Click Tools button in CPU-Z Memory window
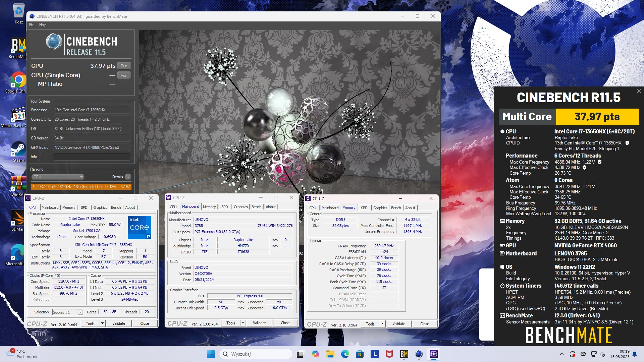The width and height of the screenshot is (644, 362). (x=370, y=324)
